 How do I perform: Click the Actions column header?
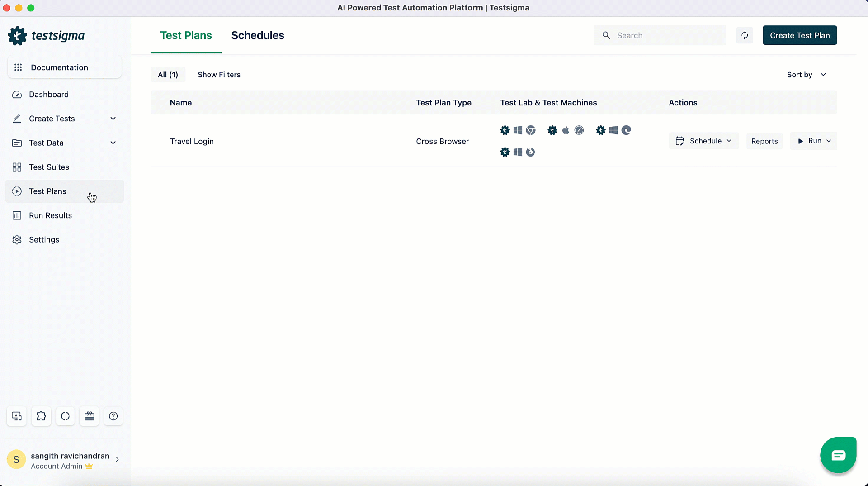(x=683, y=103)
